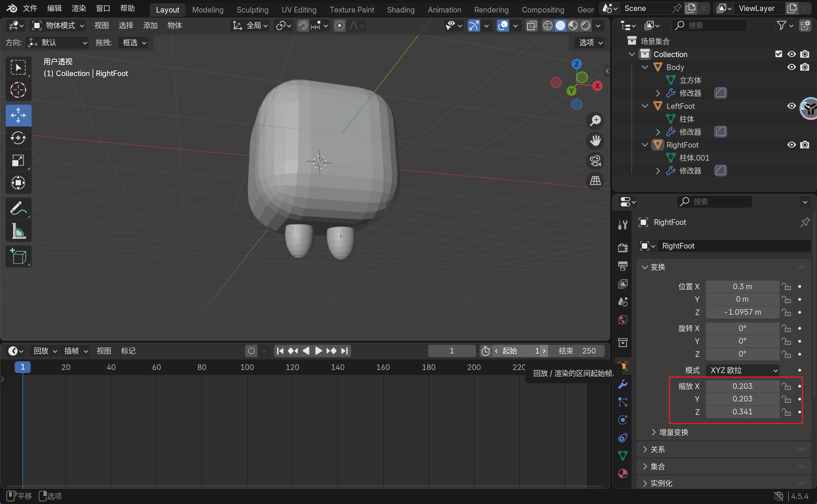Switch to the Sculpting workspace tab
This screenshot has width=817, height=504.
coord(252,10)
